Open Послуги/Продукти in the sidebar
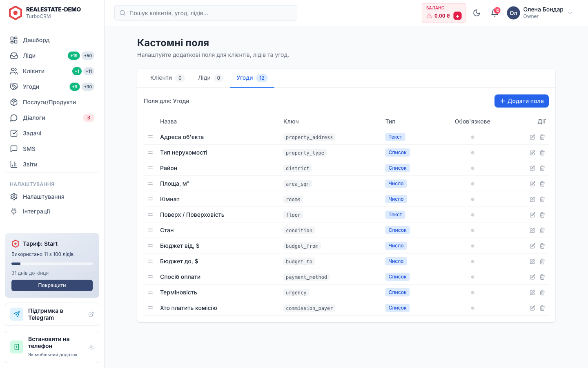588x368 pixels. click(x=52, y=102)
